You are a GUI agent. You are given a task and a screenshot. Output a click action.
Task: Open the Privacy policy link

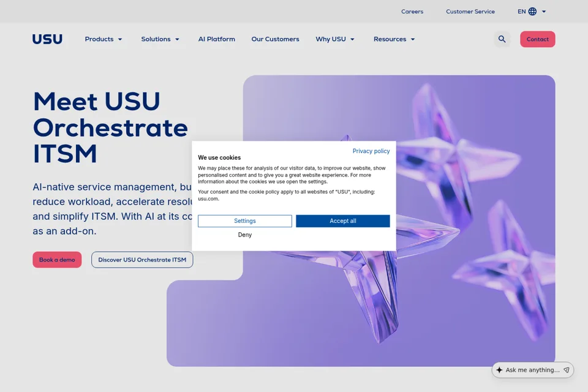pos(371,151)
